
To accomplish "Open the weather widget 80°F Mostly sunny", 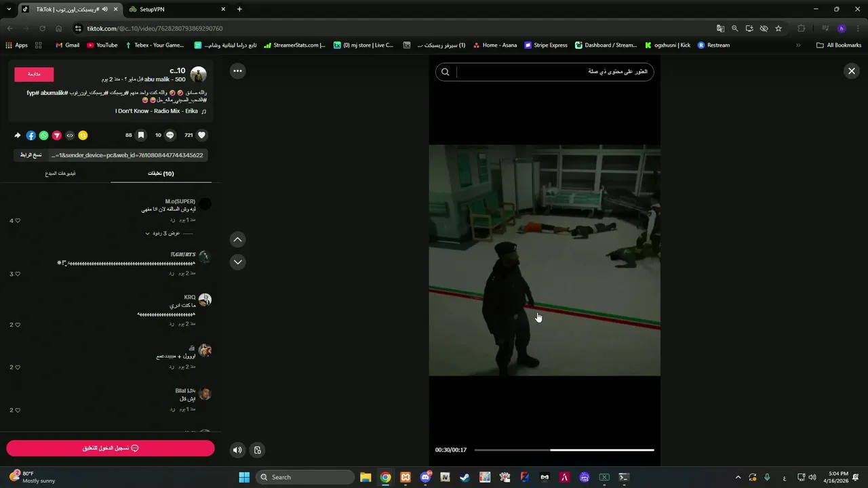I will pyautogui.click(x=32, y=477).
